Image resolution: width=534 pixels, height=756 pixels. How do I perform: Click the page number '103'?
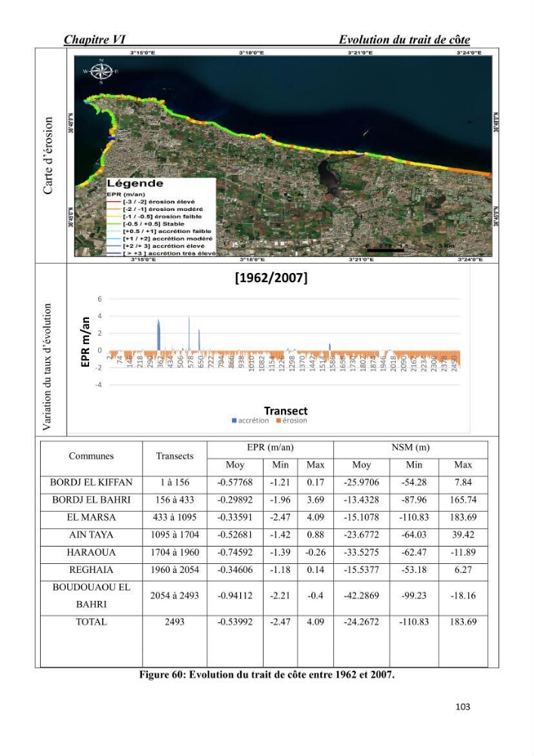pos(463,707)
